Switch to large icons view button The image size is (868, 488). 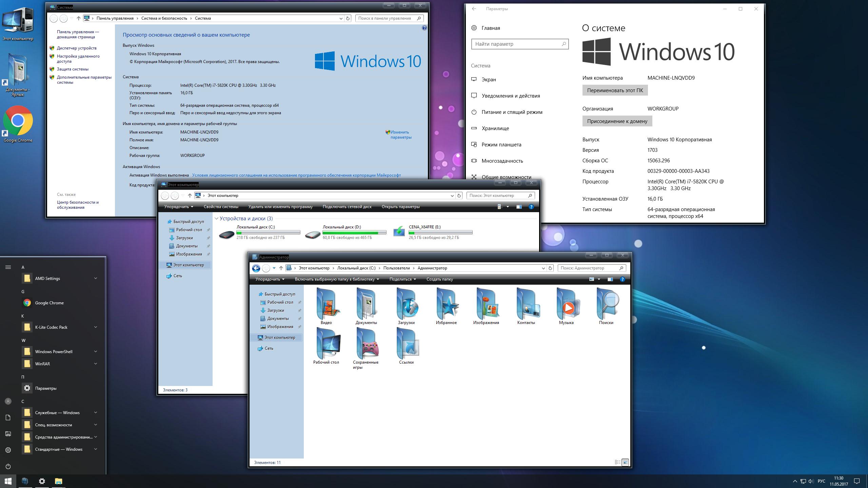[625, 462]
